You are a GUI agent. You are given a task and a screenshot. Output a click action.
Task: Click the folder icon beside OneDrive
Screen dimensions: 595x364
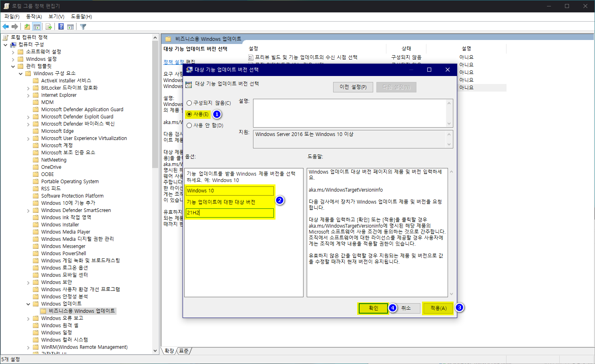tap(36, 167)
